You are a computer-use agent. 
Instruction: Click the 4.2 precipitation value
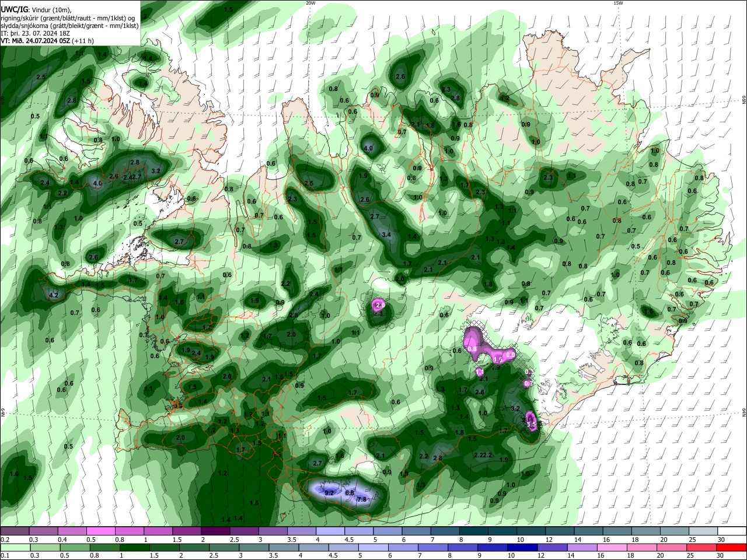click(x=54, y=295)
